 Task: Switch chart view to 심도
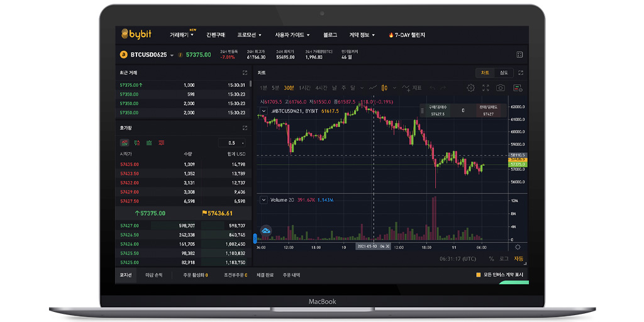tap(504, 73)
